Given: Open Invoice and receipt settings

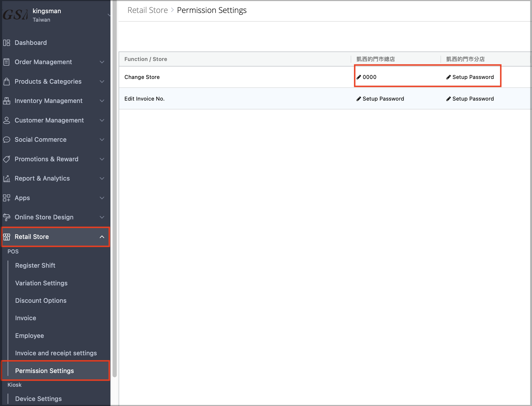Looking at the screenshot, I should (56, 353).
